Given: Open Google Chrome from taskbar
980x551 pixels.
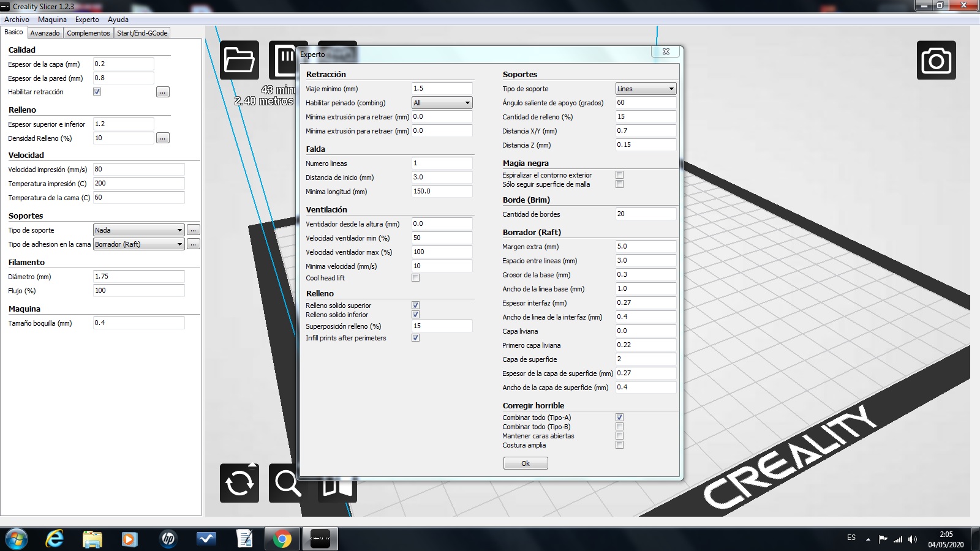Looking at the screenshot, I should pos(282,539).
